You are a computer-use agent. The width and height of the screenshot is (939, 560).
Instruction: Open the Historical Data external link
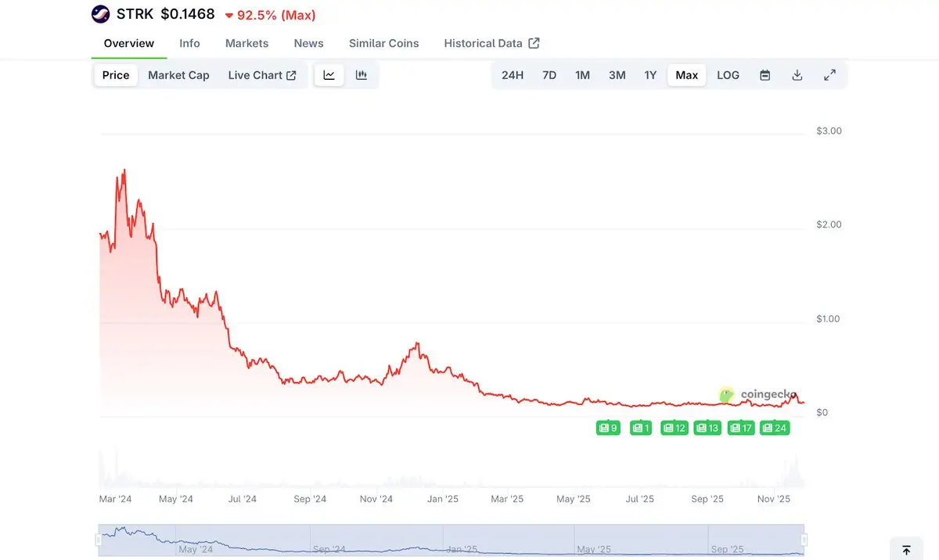click(491, 43)
